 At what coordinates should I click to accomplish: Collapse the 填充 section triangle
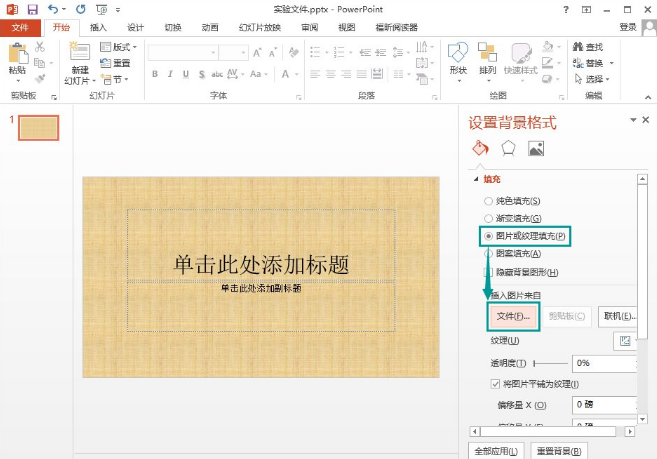point(476,180)
